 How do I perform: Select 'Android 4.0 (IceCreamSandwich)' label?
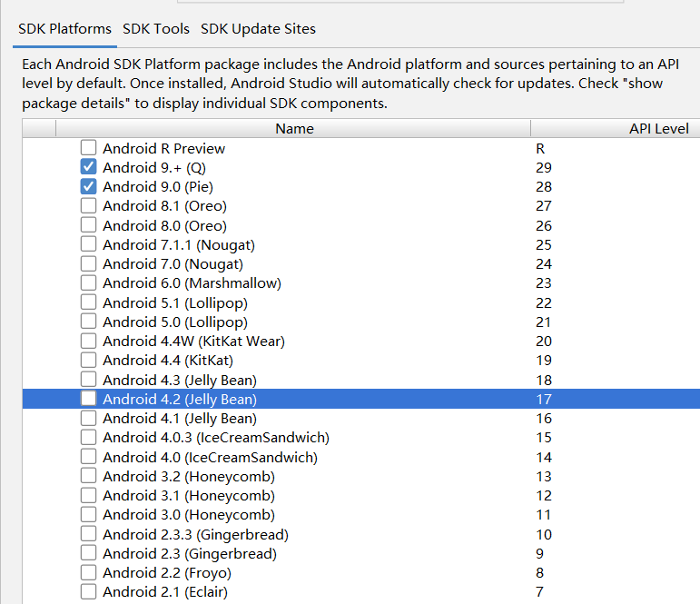point(211,458)
